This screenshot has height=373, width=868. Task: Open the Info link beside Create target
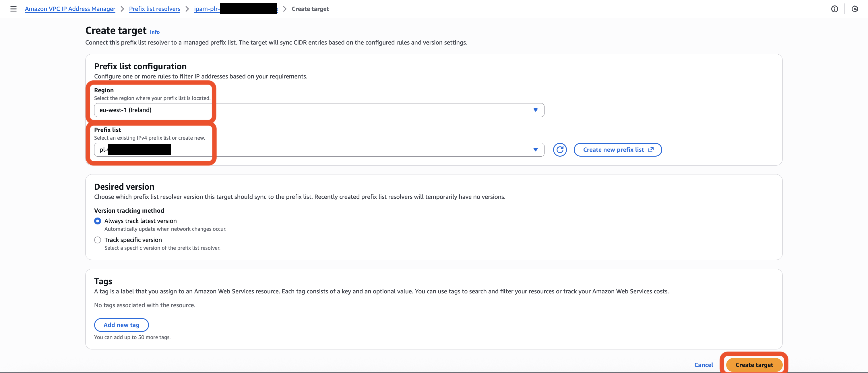(155, 32)
